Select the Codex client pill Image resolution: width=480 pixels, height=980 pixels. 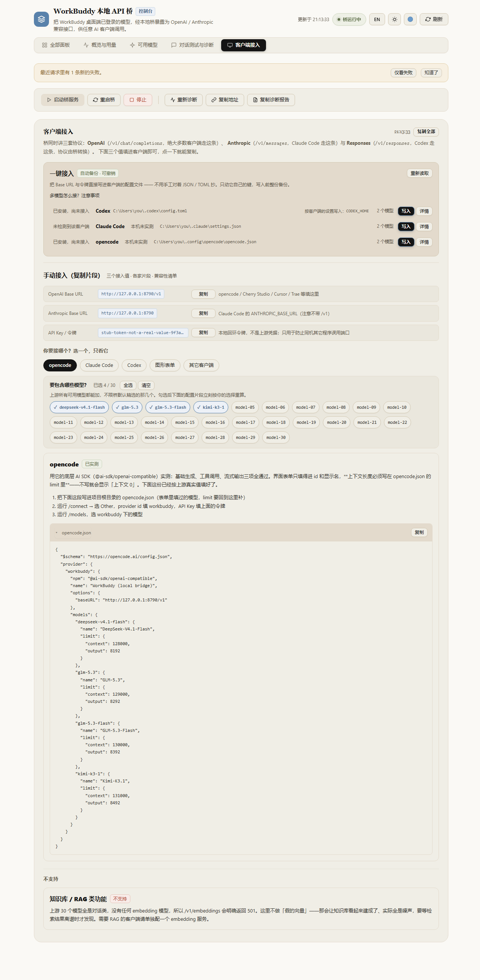point(134,366)
